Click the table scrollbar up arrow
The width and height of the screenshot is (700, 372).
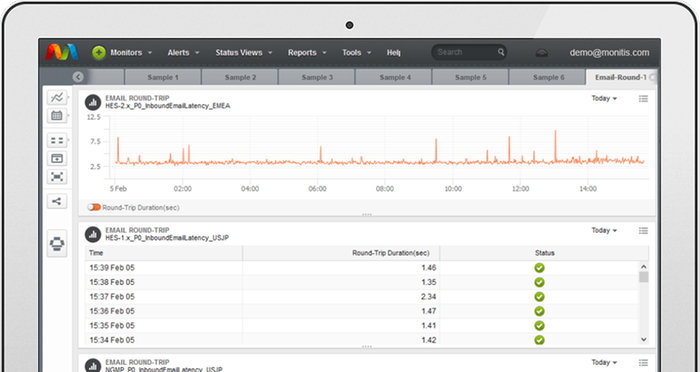pyautogui.click(x=643, y=267)
